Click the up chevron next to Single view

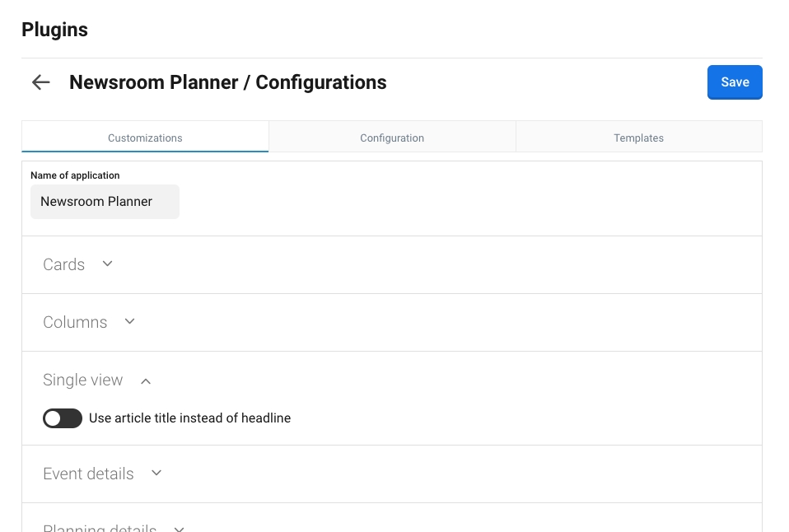tap(146, 380)
